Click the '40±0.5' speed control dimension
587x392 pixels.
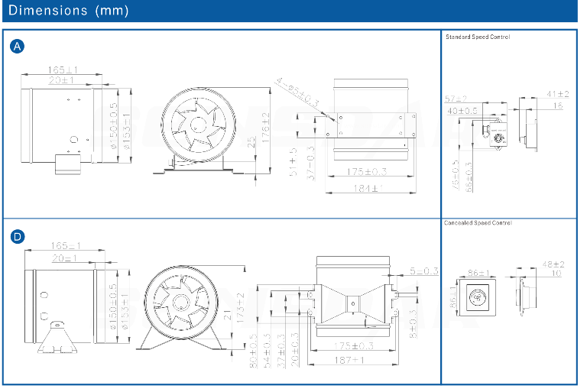tap(462, 111)
